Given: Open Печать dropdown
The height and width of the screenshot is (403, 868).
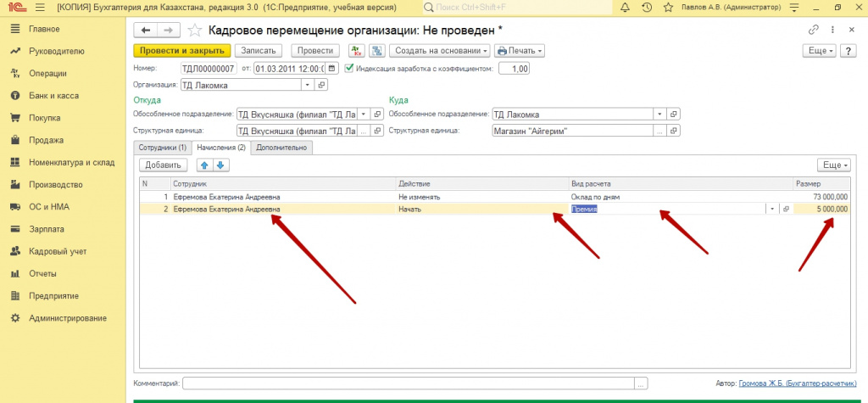Looking at the screenshot, I should tap(520, 50).
